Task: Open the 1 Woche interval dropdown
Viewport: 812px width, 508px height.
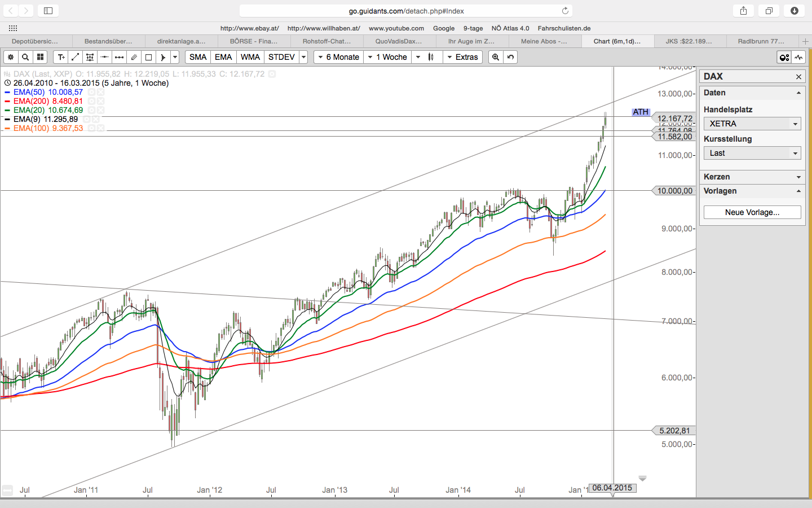Action: [x=387, y=57]
